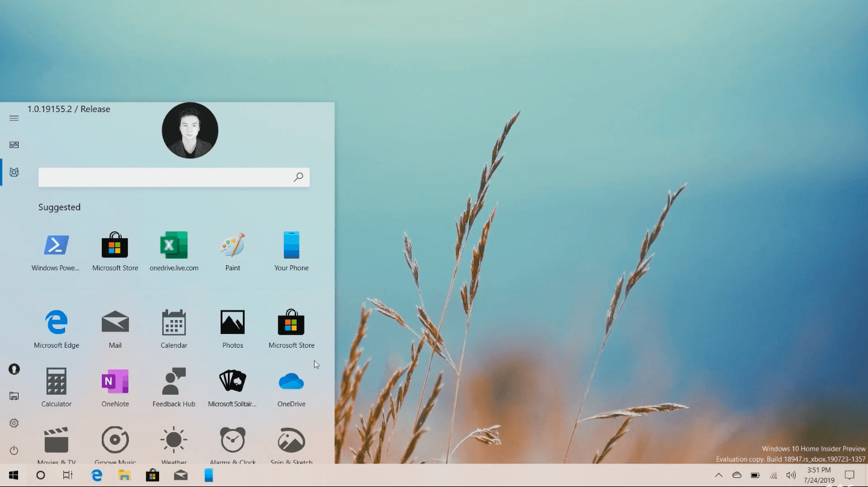Open Task View from the taskbar
Screen dimensions: 868x487
click(68, 476)
